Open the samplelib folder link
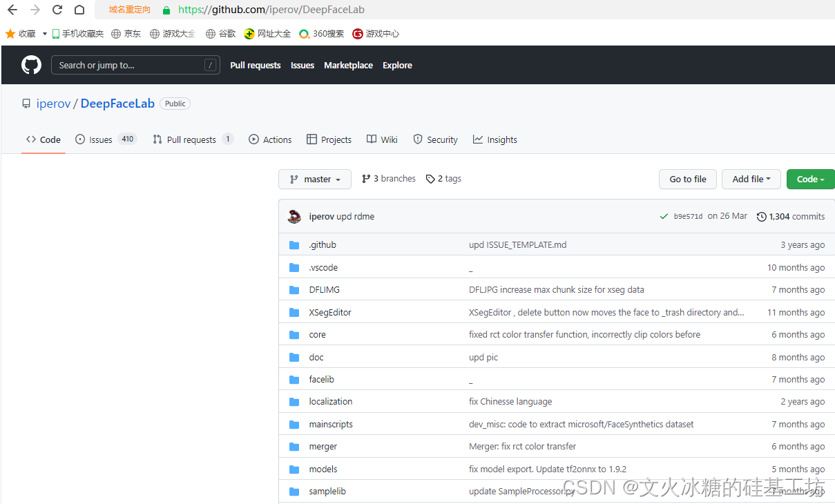The width and height of the screenshot is (835, 504). (327, 492)
